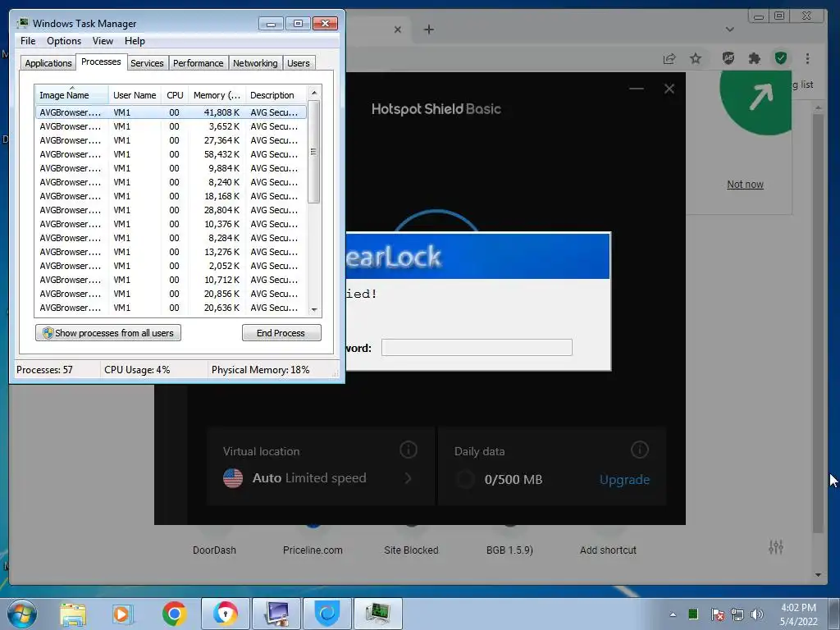Open Google Chrome from the taskbar
This screenshot has height=630, width=840.
[x=174, y=614]
